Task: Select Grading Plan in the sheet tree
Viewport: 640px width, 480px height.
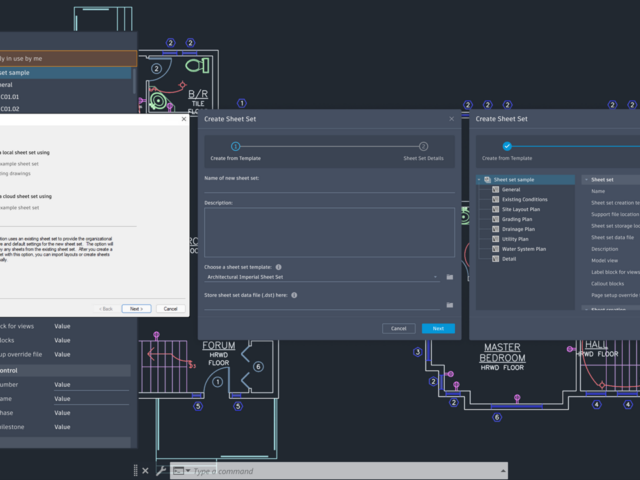Action: pyautogui.click(x=518, y=219)
